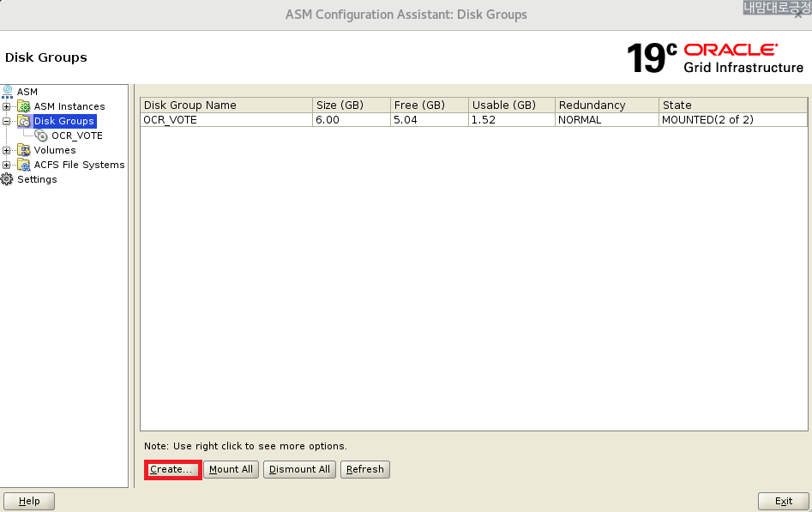
Task: Open Help
Action: coord(29,501)
